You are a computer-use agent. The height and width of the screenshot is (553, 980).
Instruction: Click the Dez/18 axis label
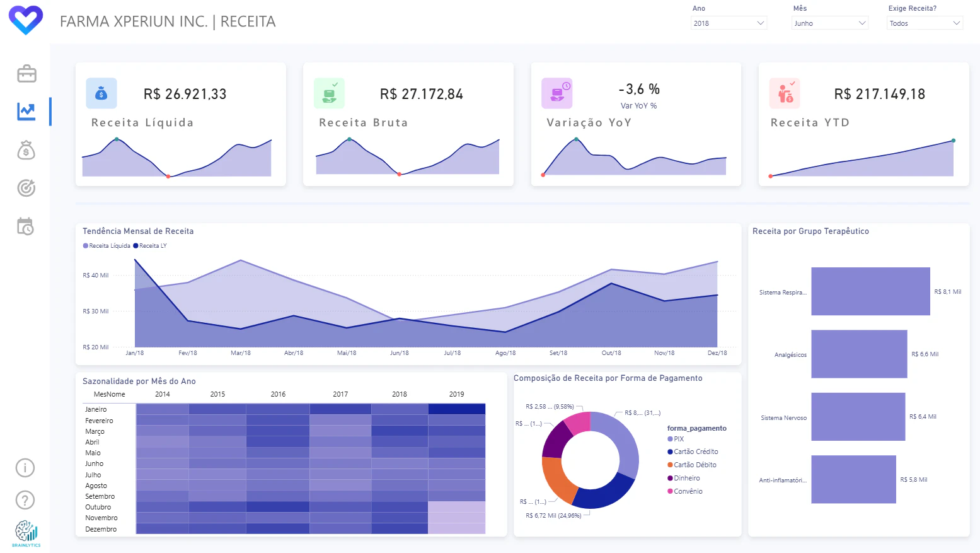coord(717,353)
